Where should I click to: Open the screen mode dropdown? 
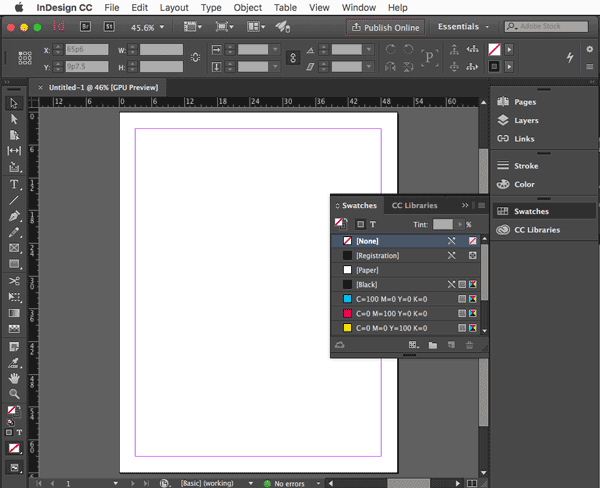pos(224,27)
